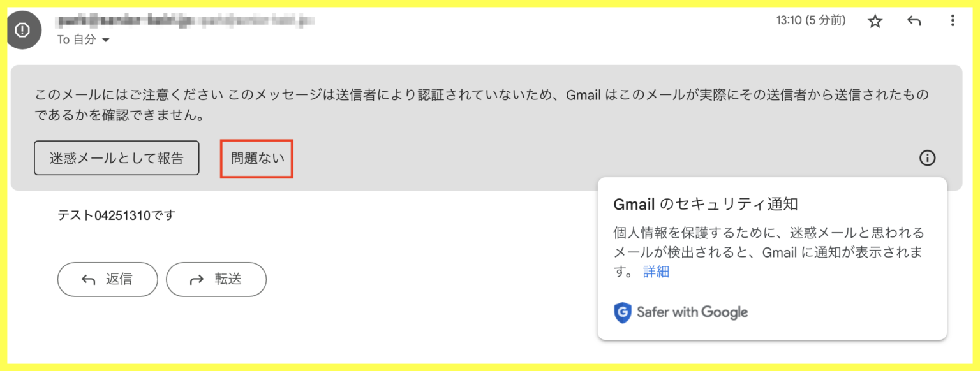Select the 返信 reply button
Viewport: 980px width, 371px height.
pyautogui.click(x=107, y=279)
